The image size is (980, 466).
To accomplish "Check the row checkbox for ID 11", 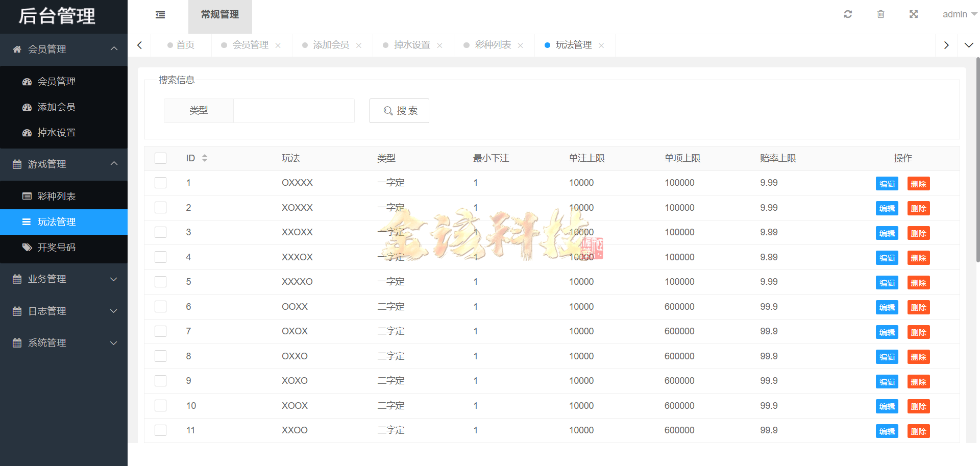I will 160,430.
